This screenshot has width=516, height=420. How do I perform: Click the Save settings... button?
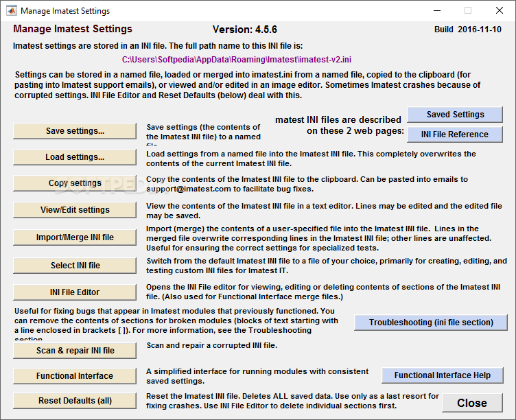tap(75, 131)
